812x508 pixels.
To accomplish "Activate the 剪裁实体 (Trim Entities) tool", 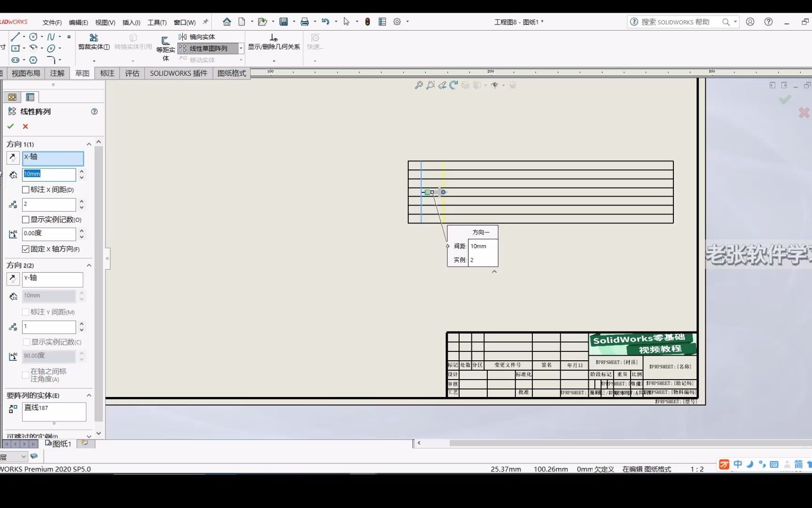I will point(93,42).
